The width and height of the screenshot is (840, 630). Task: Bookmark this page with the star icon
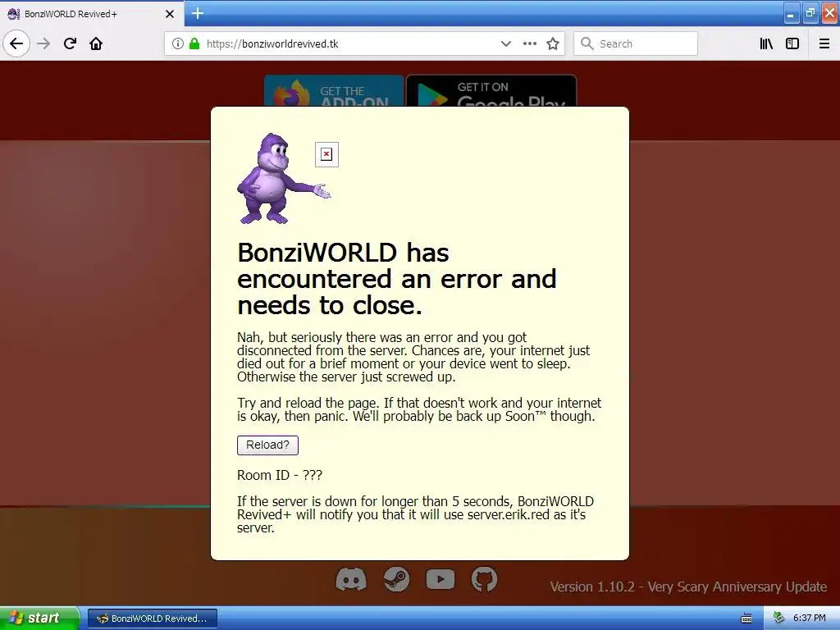553,43
